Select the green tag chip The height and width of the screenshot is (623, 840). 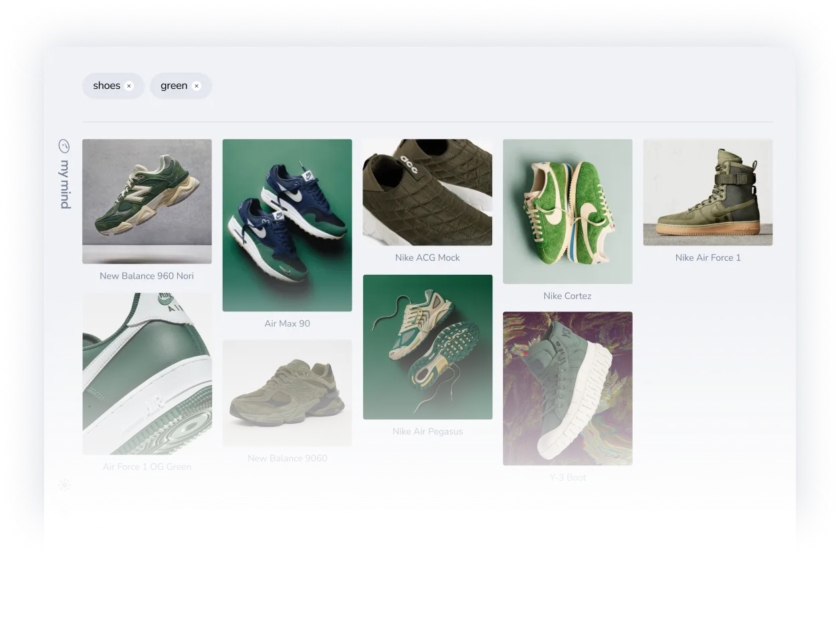click(181, 86)
